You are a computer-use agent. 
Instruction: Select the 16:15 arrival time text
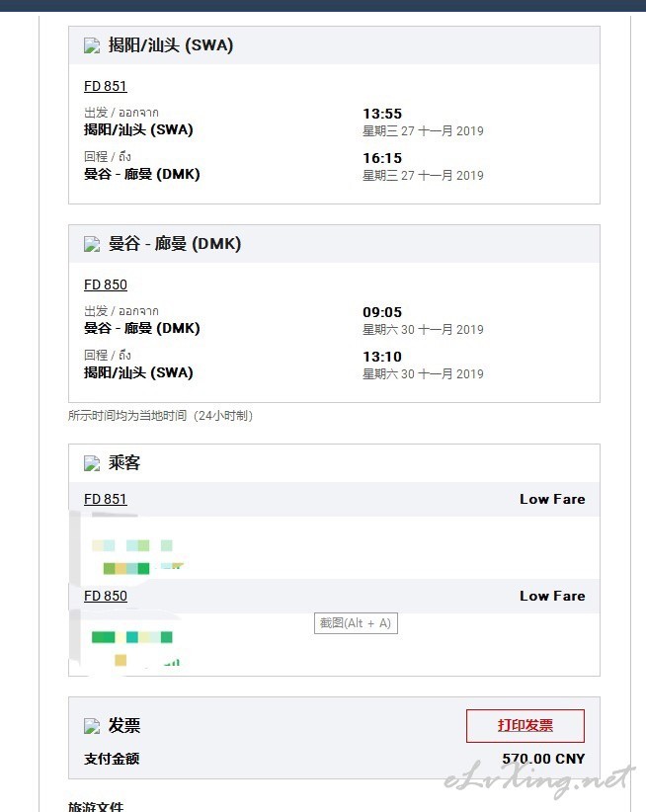[x=382, y=158]
